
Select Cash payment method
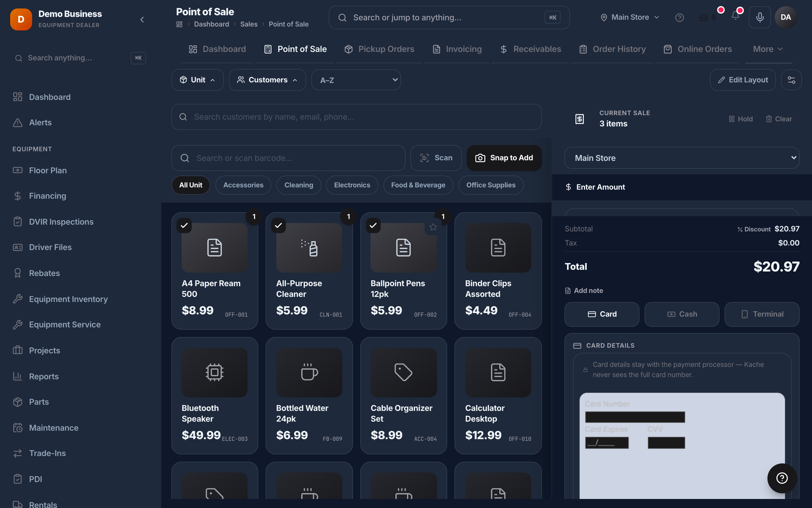[x=681, y=314]
